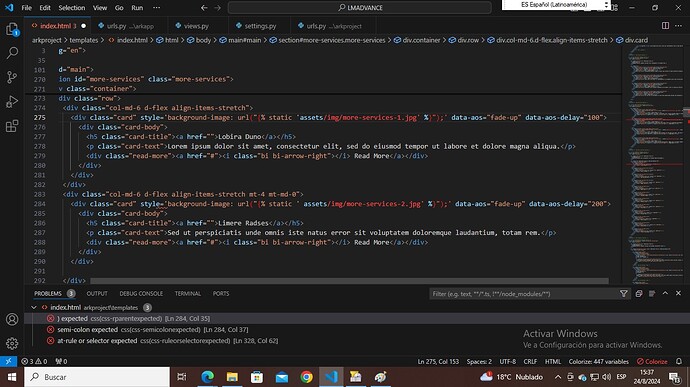Click the ports forwarded indicator in status bar
This screenshot has height=387, width=690.
click(x=61, y=361)
